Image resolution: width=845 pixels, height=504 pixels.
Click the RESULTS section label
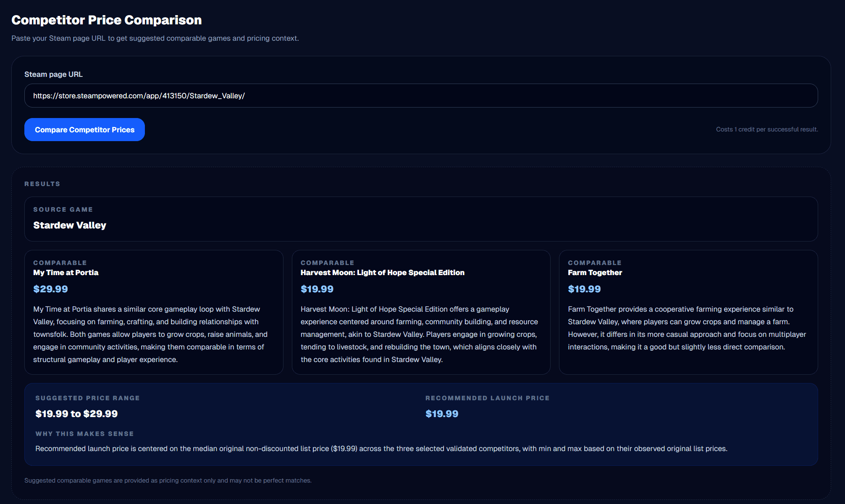[42, 184]
